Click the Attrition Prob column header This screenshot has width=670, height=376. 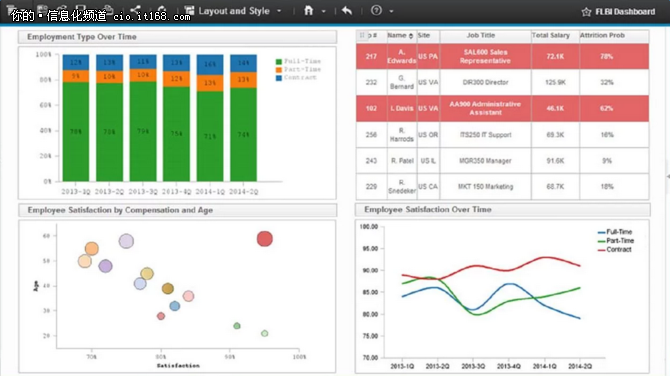tap(602, 35)
